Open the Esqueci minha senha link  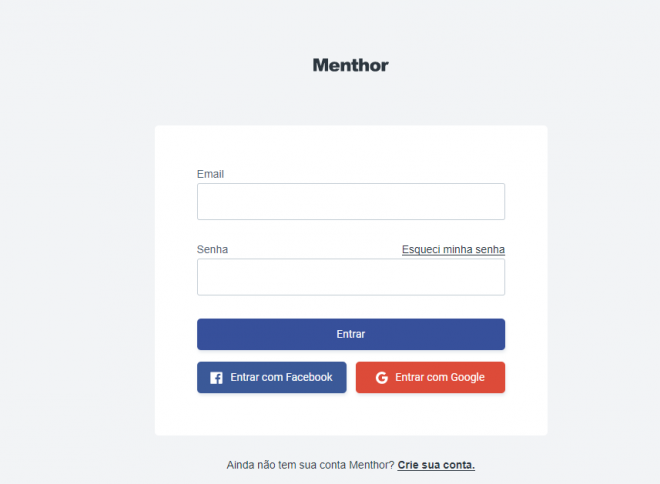[x=453, y=249]
